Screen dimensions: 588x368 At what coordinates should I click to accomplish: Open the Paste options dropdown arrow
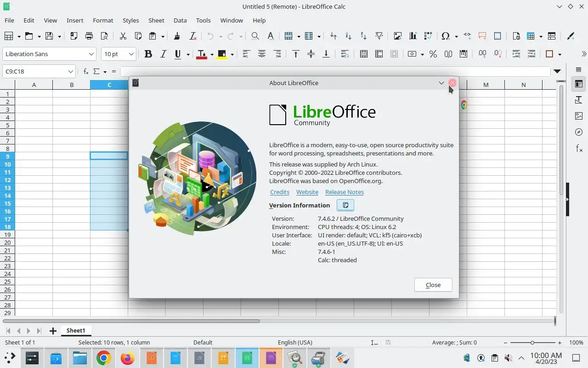[164, 36]
